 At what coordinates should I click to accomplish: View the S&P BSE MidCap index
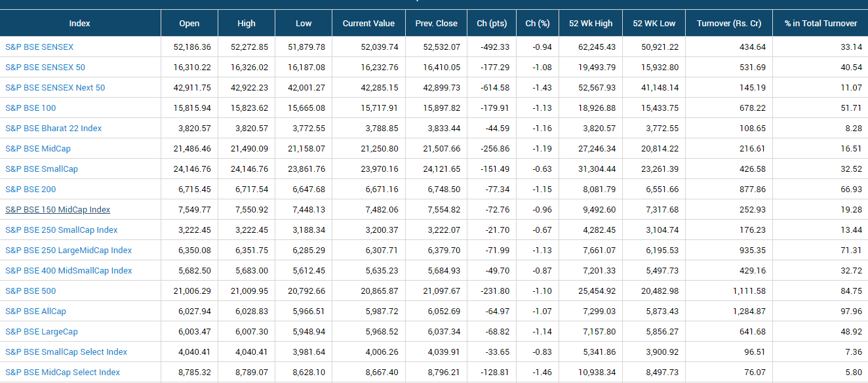(x=38, y=149)
